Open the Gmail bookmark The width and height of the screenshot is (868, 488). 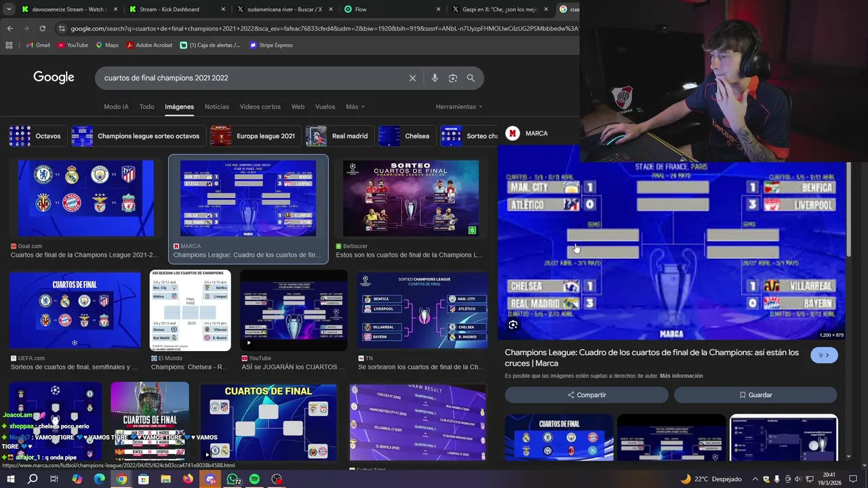37,45
